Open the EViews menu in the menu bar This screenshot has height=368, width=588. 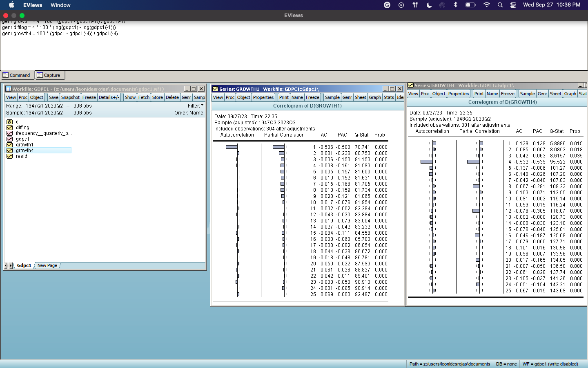tap(32, 5)
